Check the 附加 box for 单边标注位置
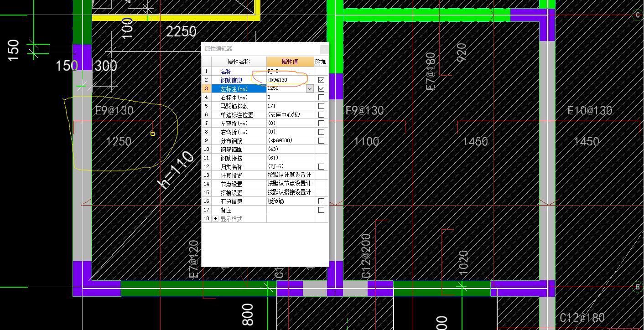This screenshot has width=644, height=330. tap(321, 114)
